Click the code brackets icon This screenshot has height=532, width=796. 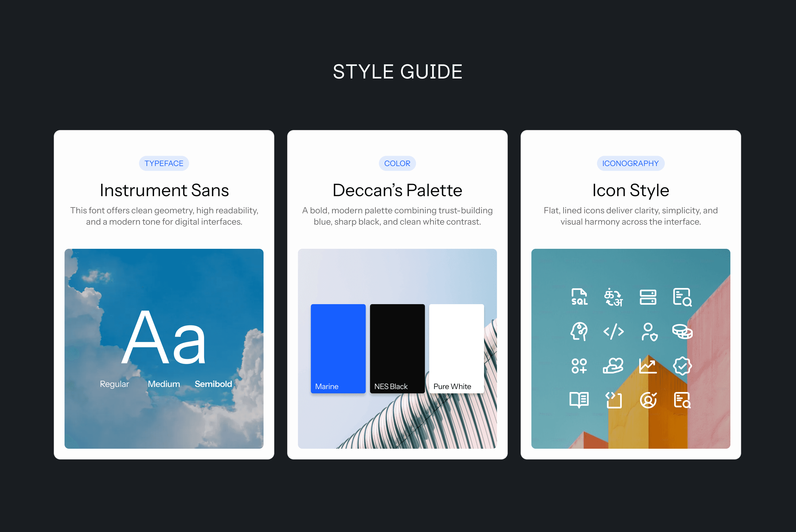pos(613,332)
